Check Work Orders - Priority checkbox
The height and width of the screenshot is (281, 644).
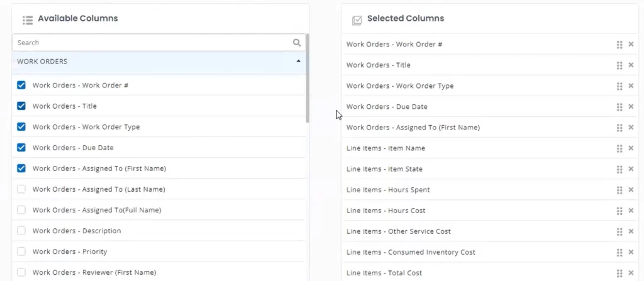tap(21, 251)
